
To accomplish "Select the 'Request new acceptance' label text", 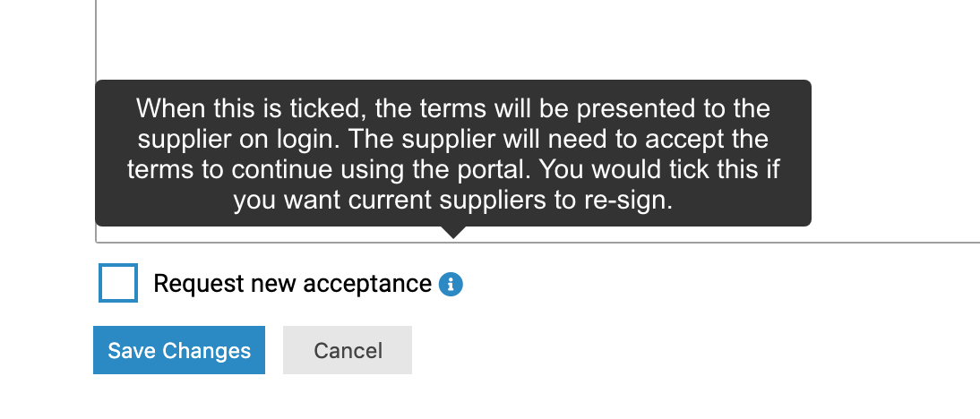I will (293, 284).
